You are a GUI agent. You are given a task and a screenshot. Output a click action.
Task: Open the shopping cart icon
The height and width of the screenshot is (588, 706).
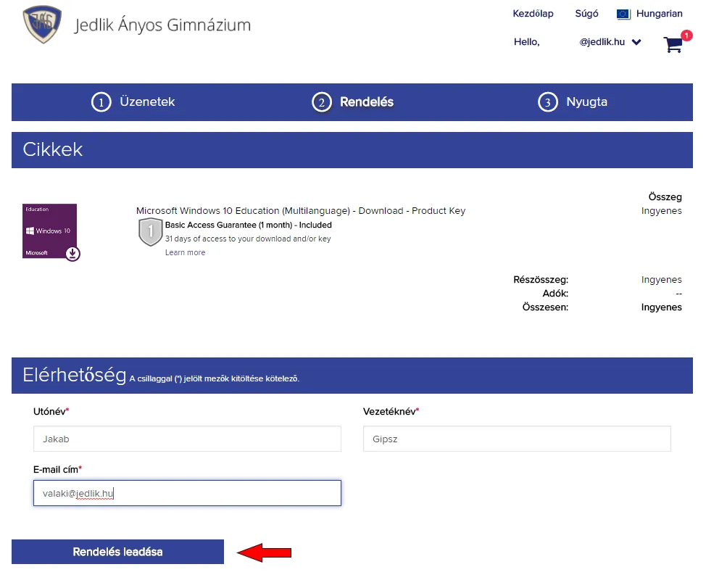click(673, 45)
